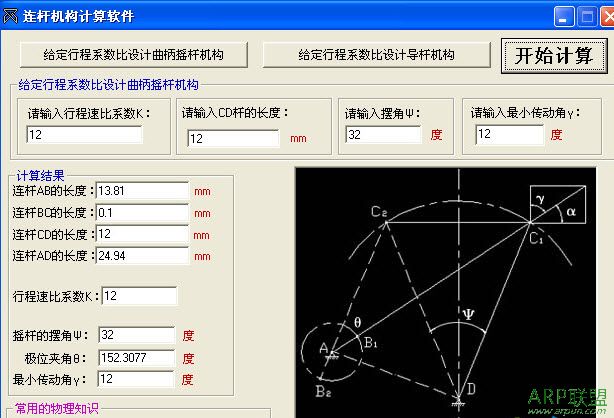The width and height of the screenshot is (614, 418).
Task: Click the 连杆AB的长度 result field 13.81
Action: pyautogui.click(x=142, y=191)
